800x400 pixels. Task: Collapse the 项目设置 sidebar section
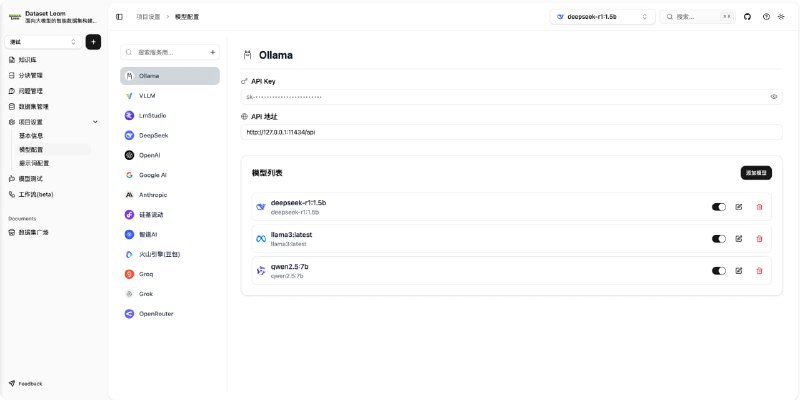tap(95, 122)
